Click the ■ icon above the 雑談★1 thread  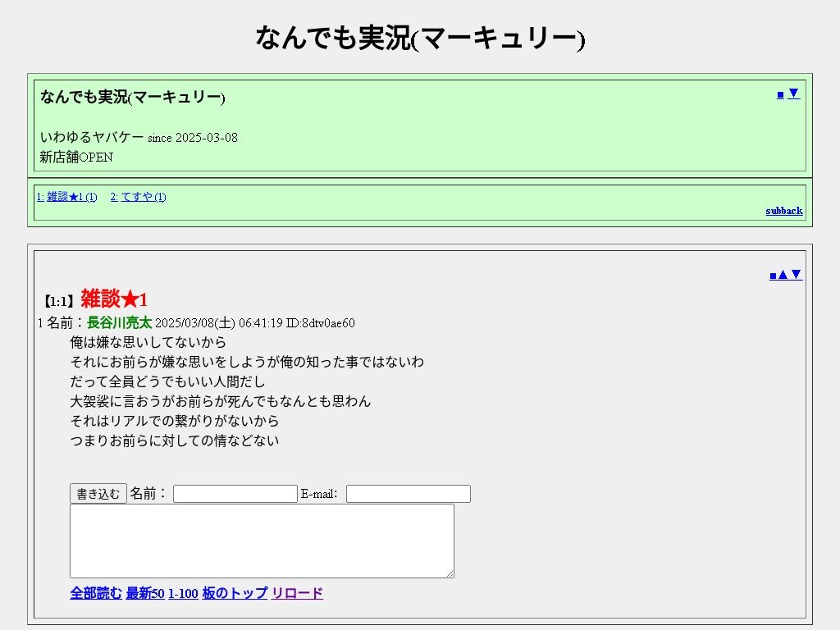click(773, 275)
